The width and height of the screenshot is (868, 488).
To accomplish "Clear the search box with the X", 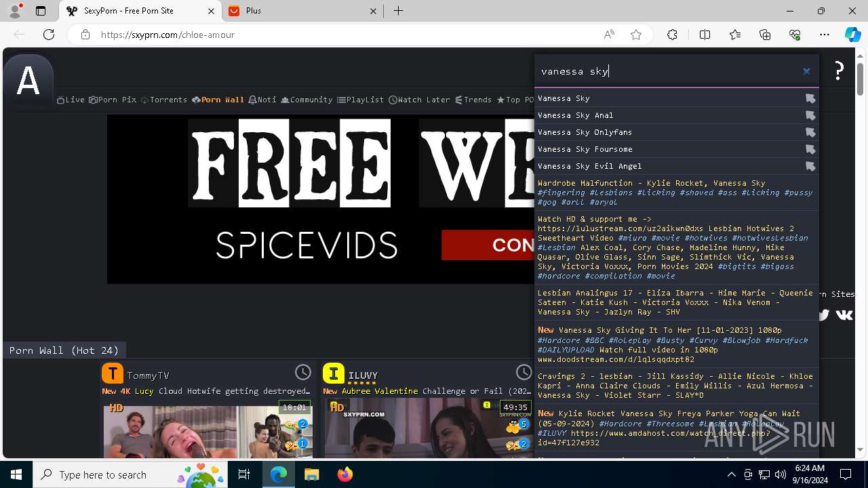I will pyautogui.click(x=806, y=71).
